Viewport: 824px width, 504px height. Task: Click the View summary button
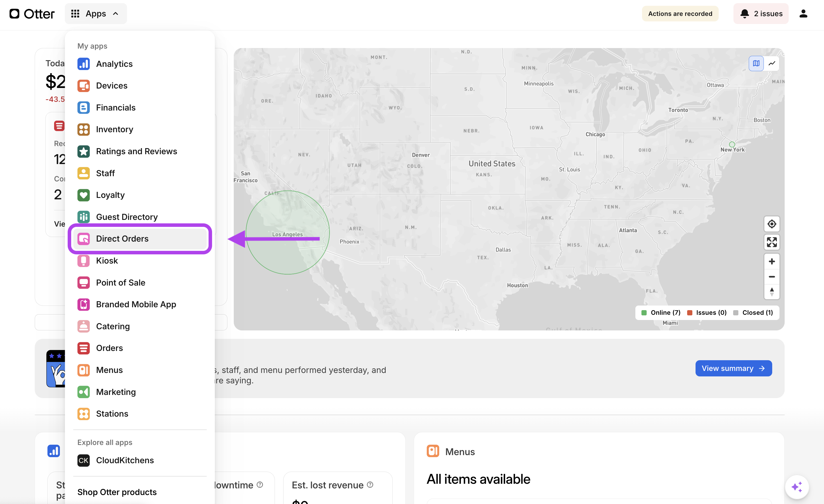tap(733, 368)
